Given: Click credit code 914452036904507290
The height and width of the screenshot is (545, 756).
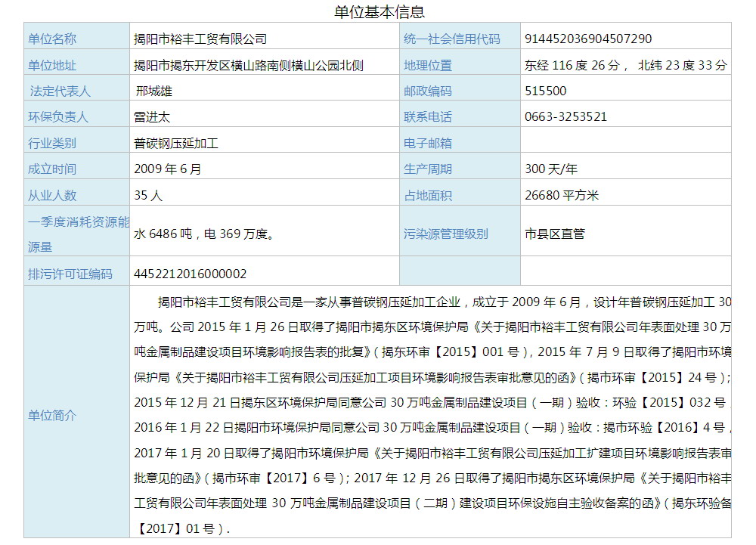Looking at the screenshot, I should (587, 39).
